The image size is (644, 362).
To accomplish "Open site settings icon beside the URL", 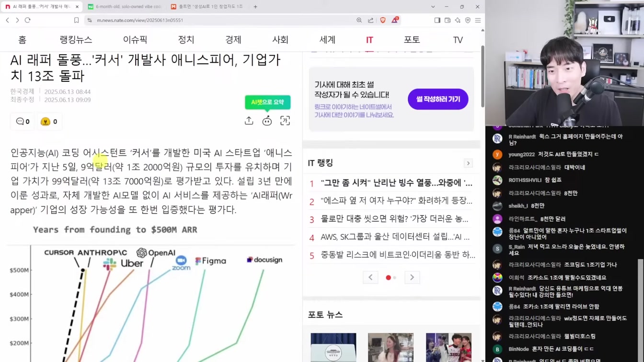I will tap(89, 20).
